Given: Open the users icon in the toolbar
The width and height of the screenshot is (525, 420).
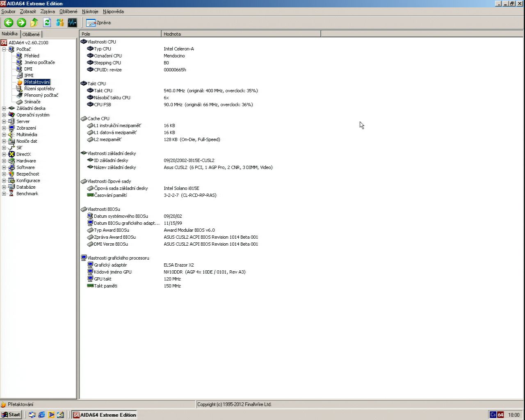Looking at the screenshot, I should pyautogui.click(x=60, y=23).
